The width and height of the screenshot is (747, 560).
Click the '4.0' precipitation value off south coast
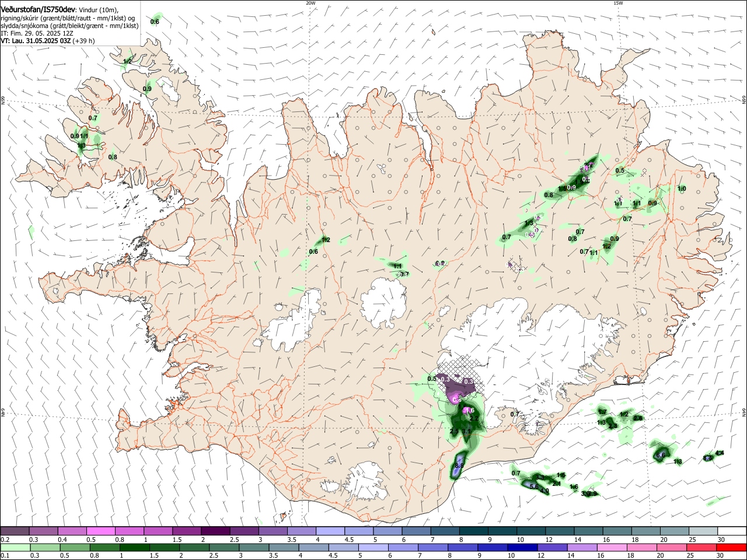545,491
